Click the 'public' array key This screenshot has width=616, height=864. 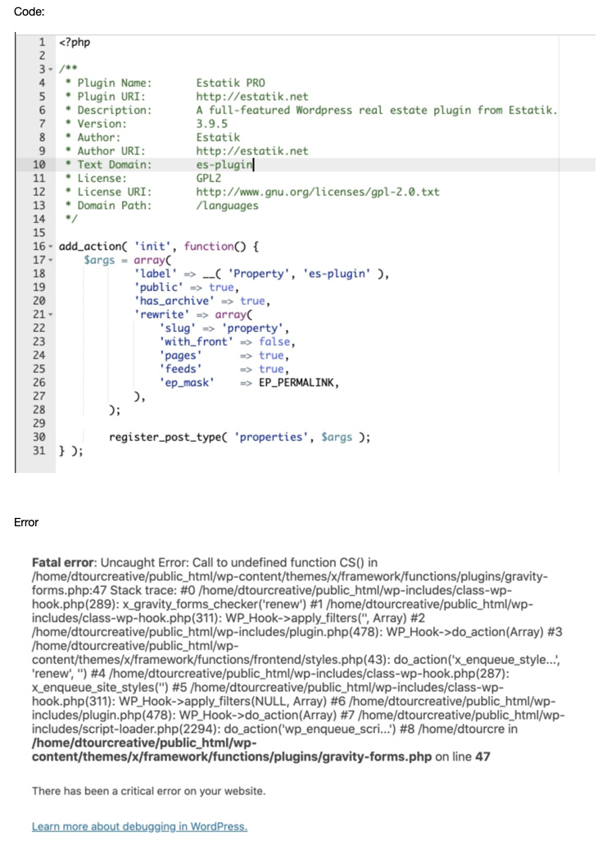point(159,287)
